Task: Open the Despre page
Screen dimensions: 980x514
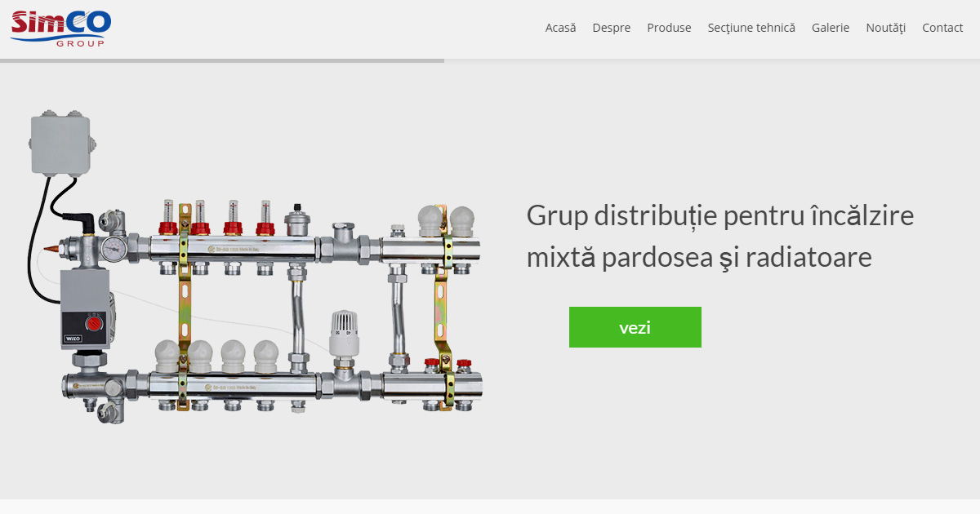Action: tap(611, 27)
